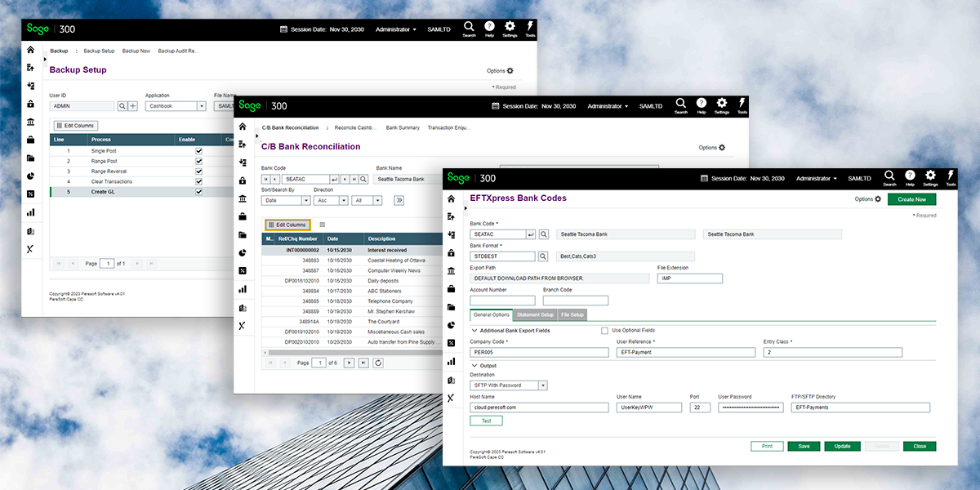Image resolution: width=980 pixels, height=490 pixels.
Task: Click Bank Code finder magnifier in Bank Reconciliation
Action: (x=363, y=179)
